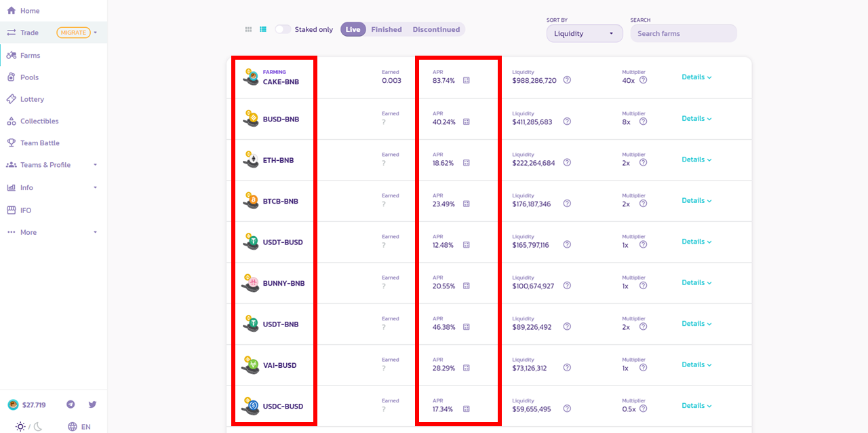Expand Details for BUNNY-BNB farm

696,283
